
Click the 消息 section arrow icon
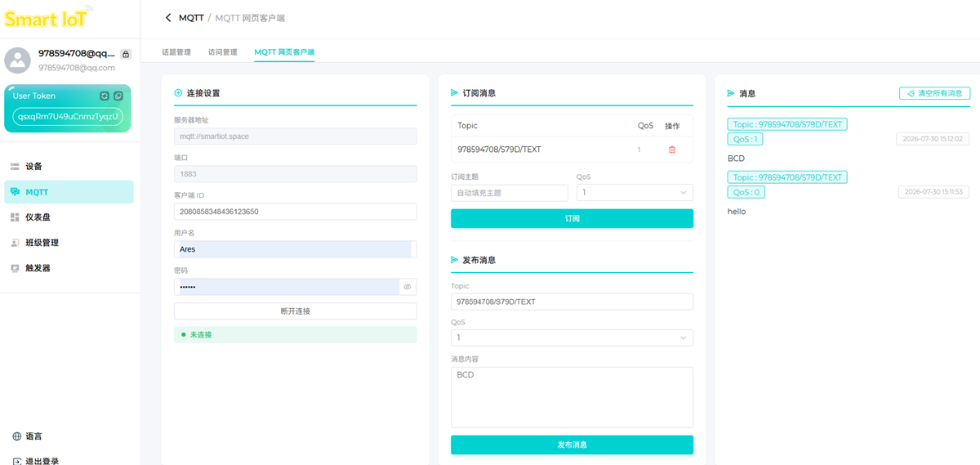click(x=732, y=94)
